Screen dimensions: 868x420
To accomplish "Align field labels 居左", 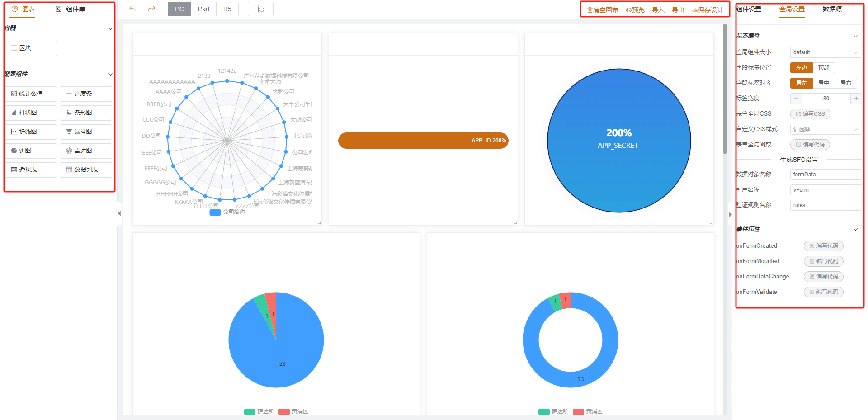I will (802, 83).
